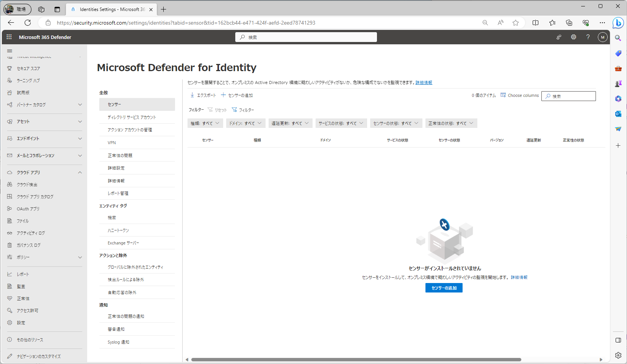Click the browser refresh icon
The image size is (627, 364).
[28, 23]
